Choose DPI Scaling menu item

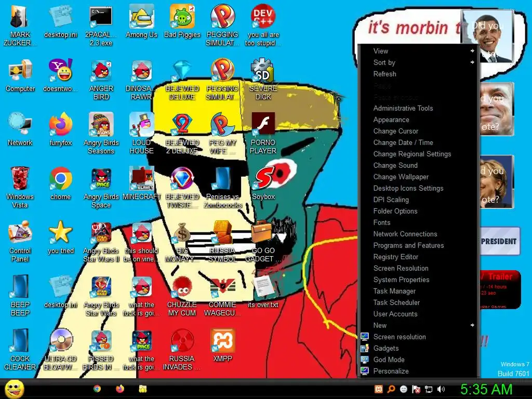(419, 199)
